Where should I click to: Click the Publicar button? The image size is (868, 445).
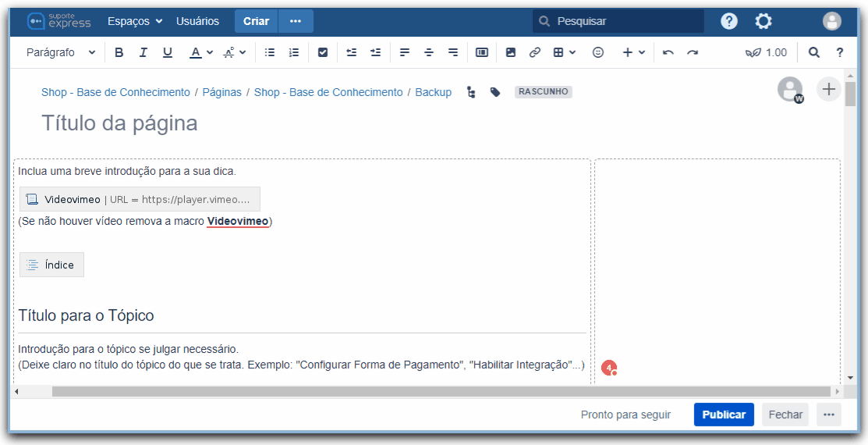[x=724, y=415]
